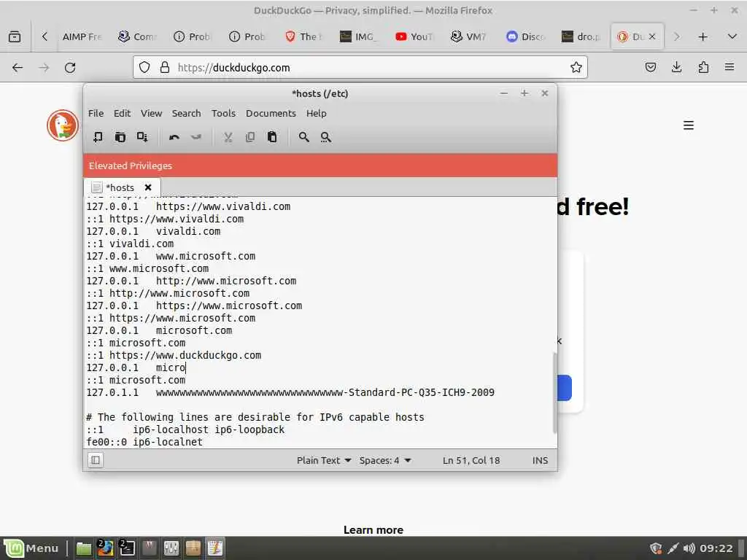Close the *hosts document tab
Image resolution: width=747 pixels, height=560 pixels.
pos(148,187)
